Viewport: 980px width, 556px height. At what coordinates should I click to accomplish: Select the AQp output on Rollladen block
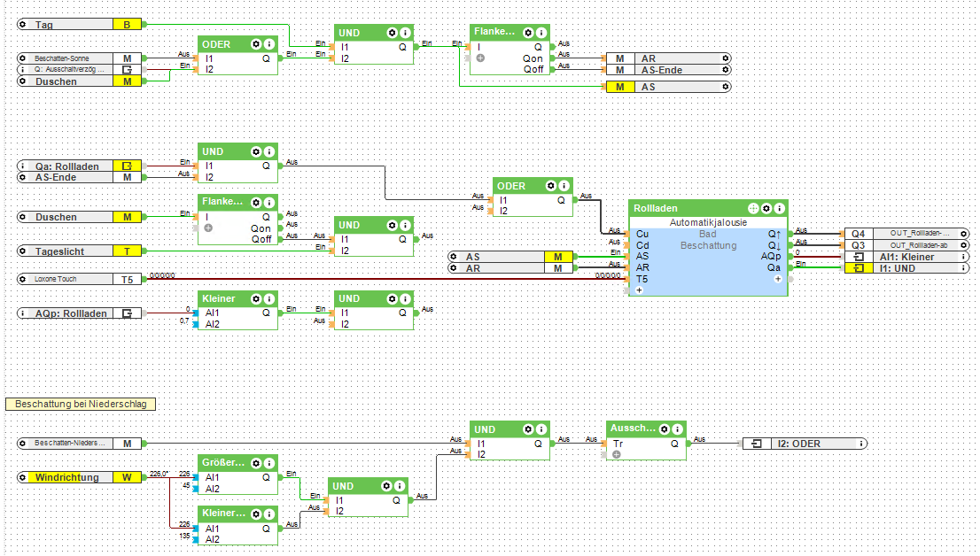point(771,256)
